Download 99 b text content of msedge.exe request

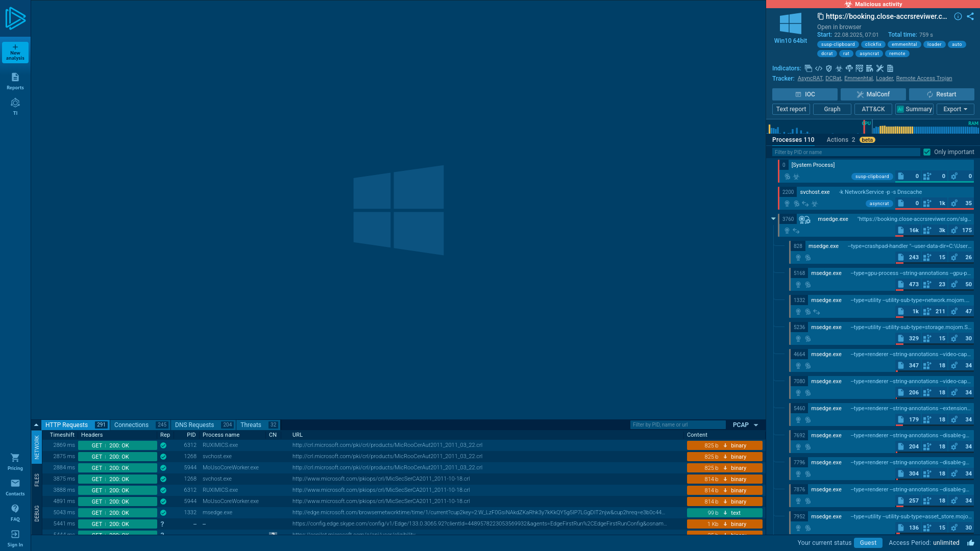coord(725,513)
